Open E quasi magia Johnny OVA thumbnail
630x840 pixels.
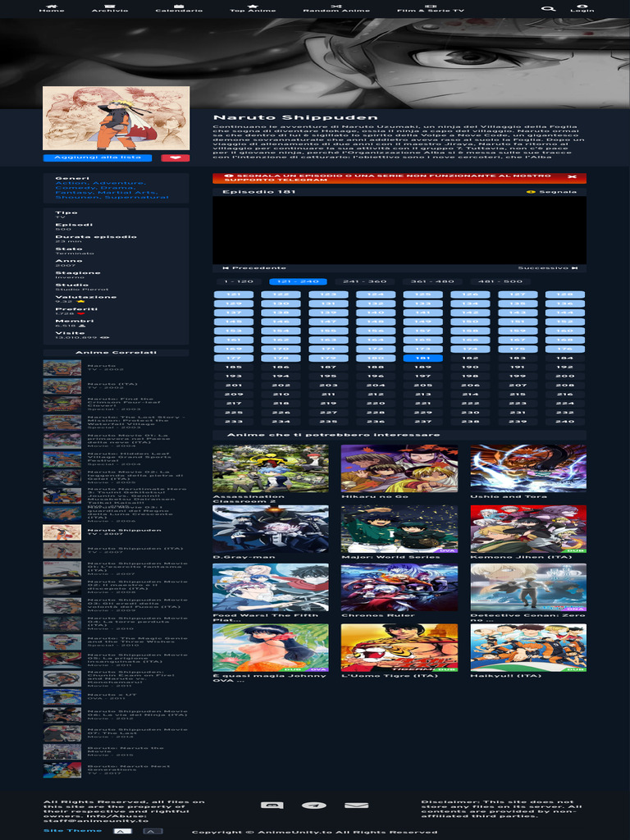click(x=271, y=648)
